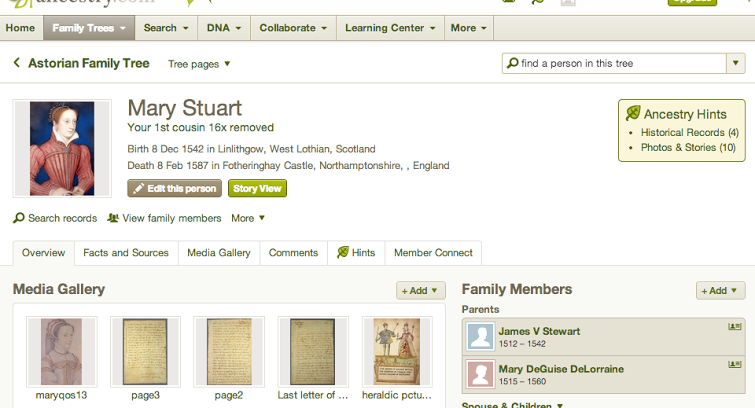
Task: Click James V Stewart's male silhouette avatar
Action: coord(481,337)
